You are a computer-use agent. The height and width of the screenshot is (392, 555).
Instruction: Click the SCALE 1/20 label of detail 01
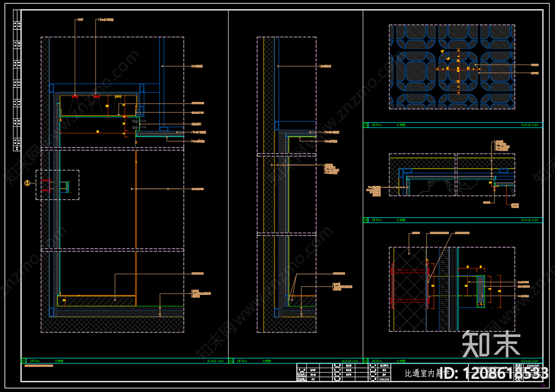pyautogui.click(x=215, y=361)
